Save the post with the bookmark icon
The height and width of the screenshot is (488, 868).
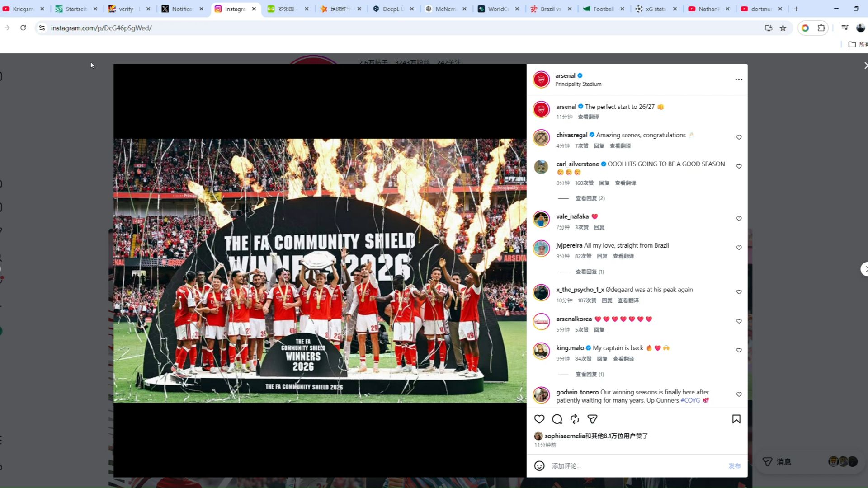pyautogui.click(x=736, y=419)
